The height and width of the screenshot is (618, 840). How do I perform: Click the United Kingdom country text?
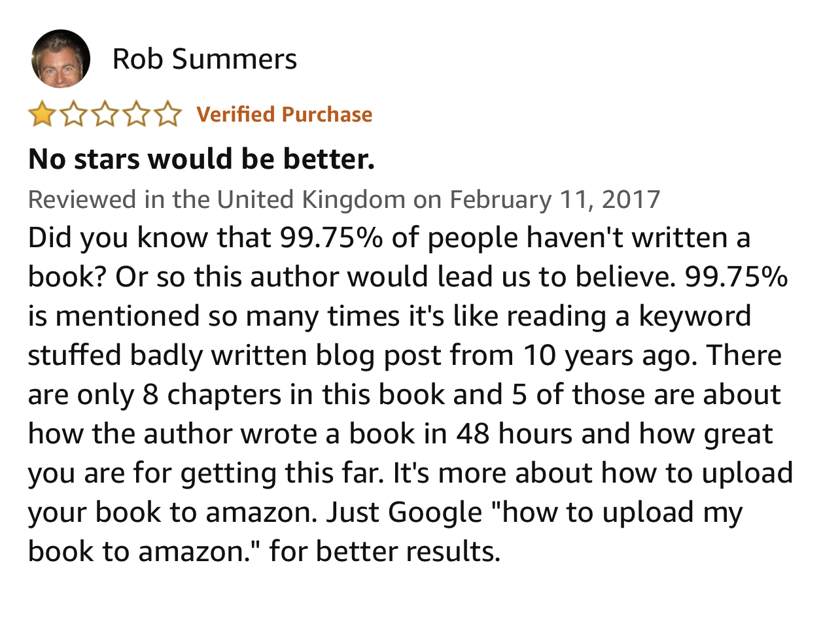(311, 199)
